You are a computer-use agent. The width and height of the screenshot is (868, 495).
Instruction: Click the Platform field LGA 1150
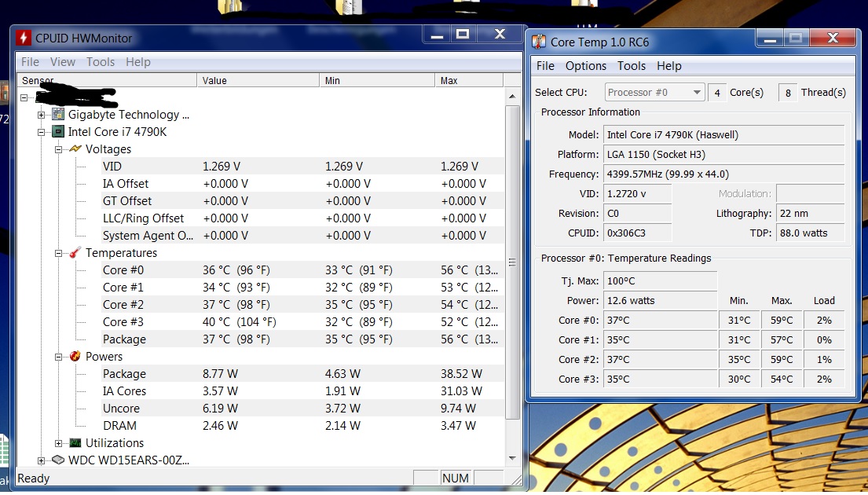[724, 155]
